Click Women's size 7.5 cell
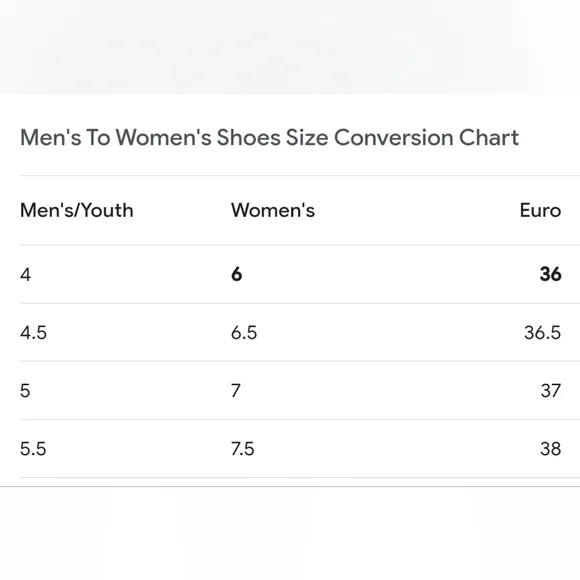Image resolution: width=580 pixels, height=580 pixels. pyautogui.click(x=243, y=449)
